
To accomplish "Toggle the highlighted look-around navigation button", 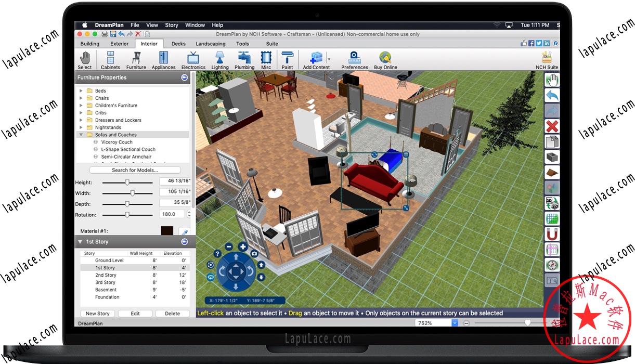I will 210,277.
